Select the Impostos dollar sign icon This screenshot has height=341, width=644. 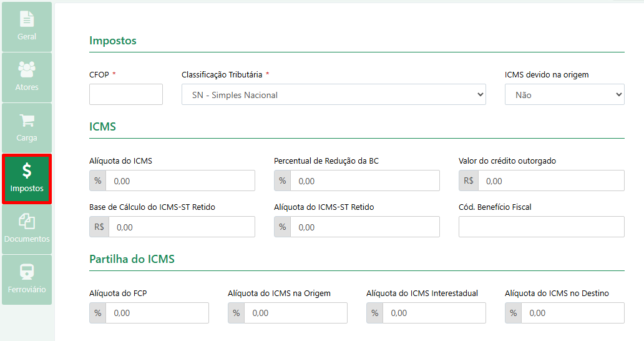27,170
